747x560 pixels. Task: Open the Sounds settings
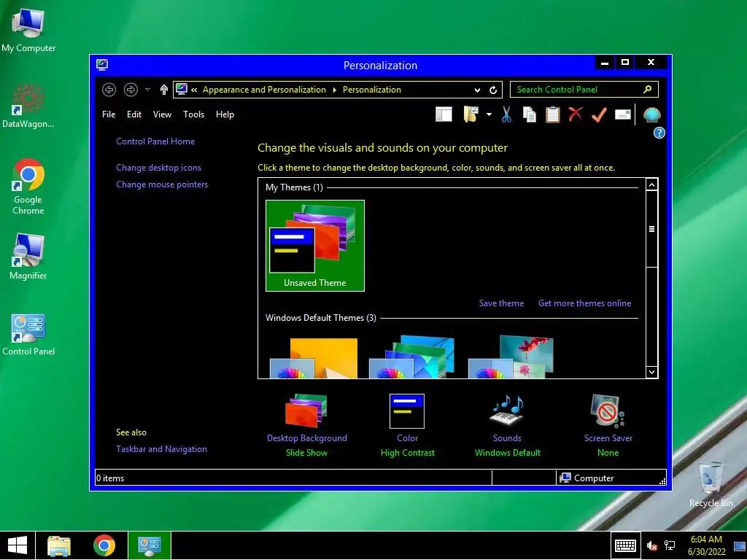click(x=508, y=425)
